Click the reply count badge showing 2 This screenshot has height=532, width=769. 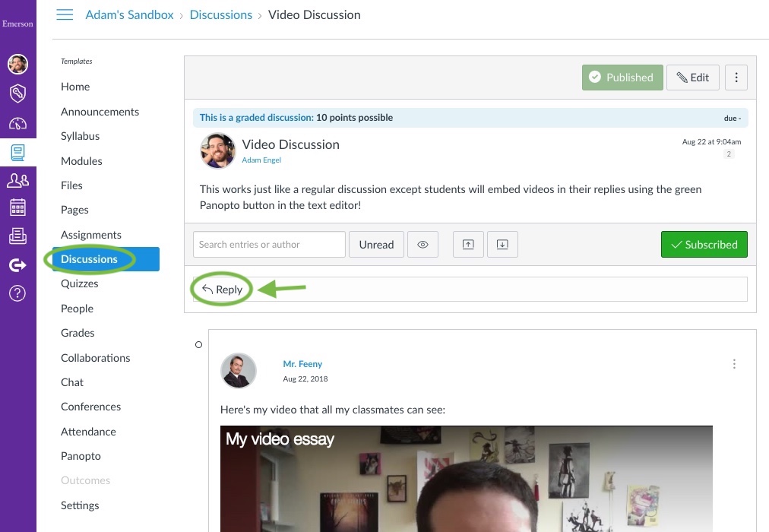click(729, 154)
